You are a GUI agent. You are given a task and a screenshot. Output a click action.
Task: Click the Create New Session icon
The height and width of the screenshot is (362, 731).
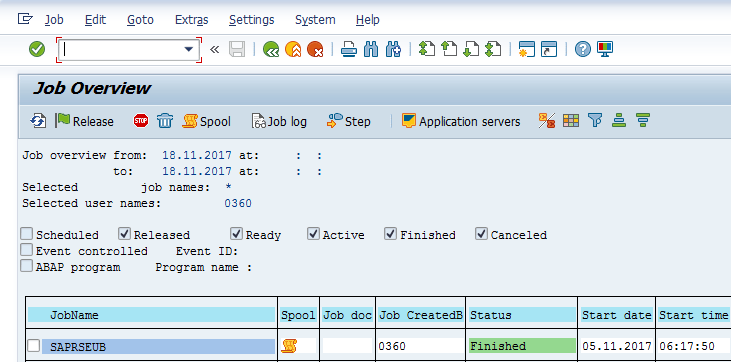[527, 49]
